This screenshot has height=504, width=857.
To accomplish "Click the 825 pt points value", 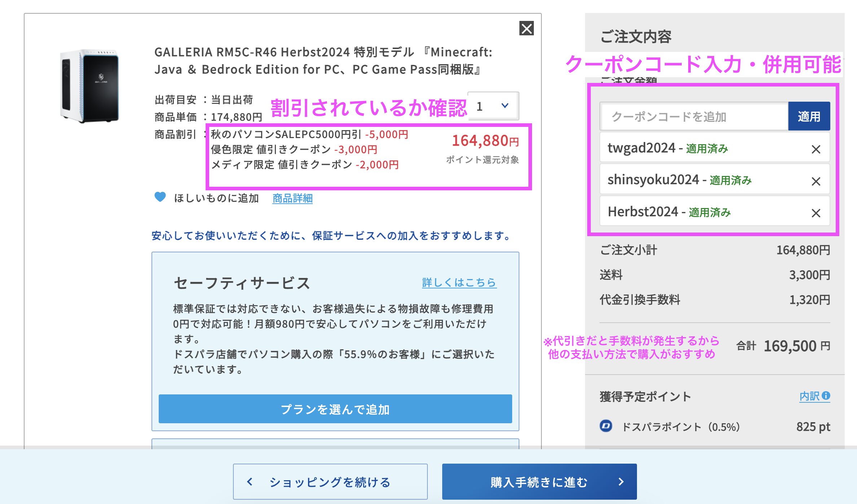I will click(x=813, y=426).
